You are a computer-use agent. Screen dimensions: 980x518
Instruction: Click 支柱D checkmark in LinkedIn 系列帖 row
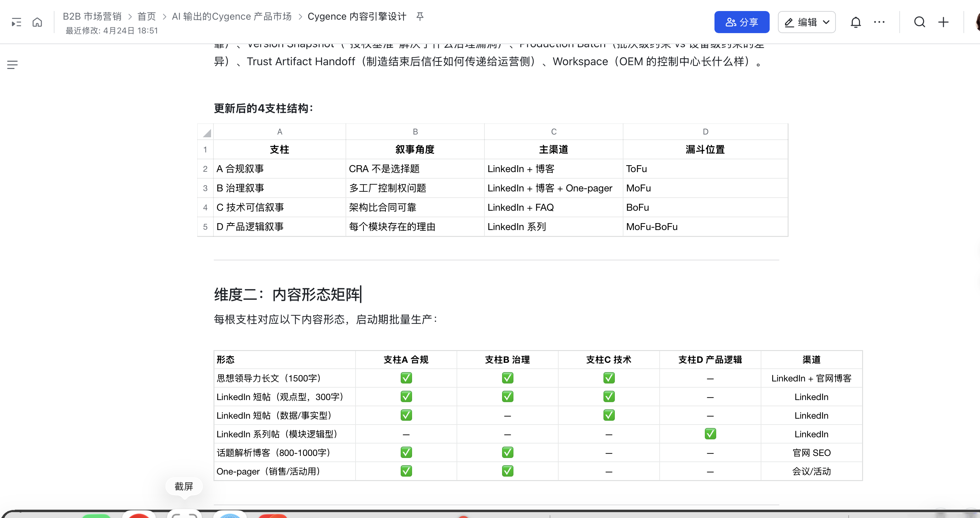pyautogui.click(x=710, y=434)
